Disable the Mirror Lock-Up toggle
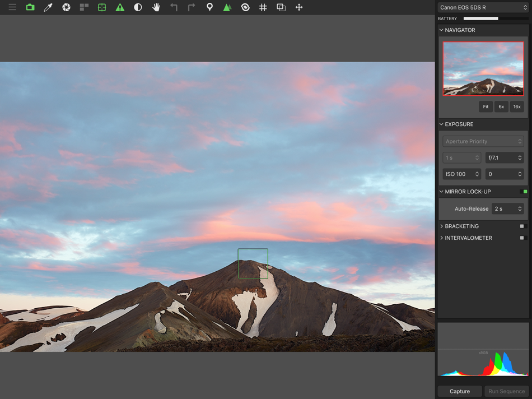This screenshot has height=399, width=532. click(523, 192)
